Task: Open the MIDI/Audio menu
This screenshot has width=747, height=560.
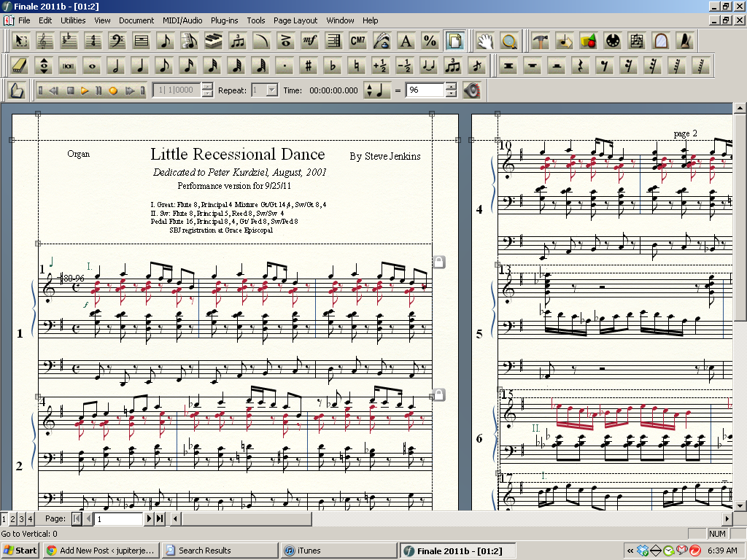Action: [x=182, y=20]
